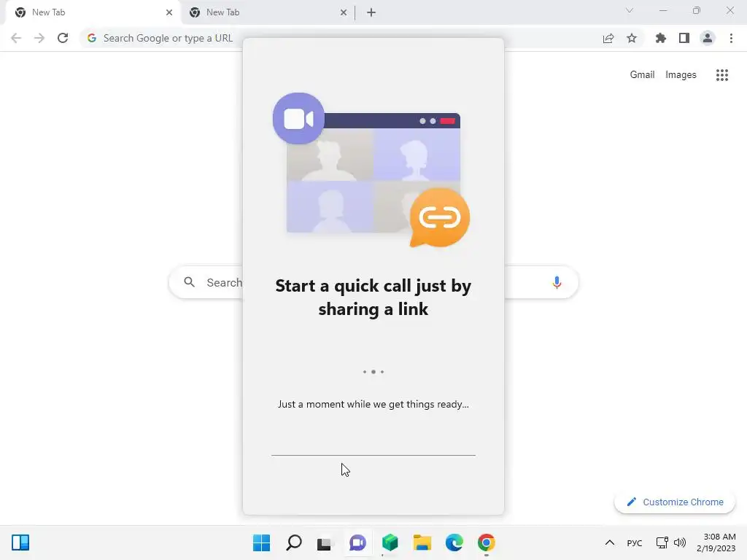Click the Google G icon in the address bar
Viewport: 747px width, 560px height.
pyautogui.click(x=92, y=38)
